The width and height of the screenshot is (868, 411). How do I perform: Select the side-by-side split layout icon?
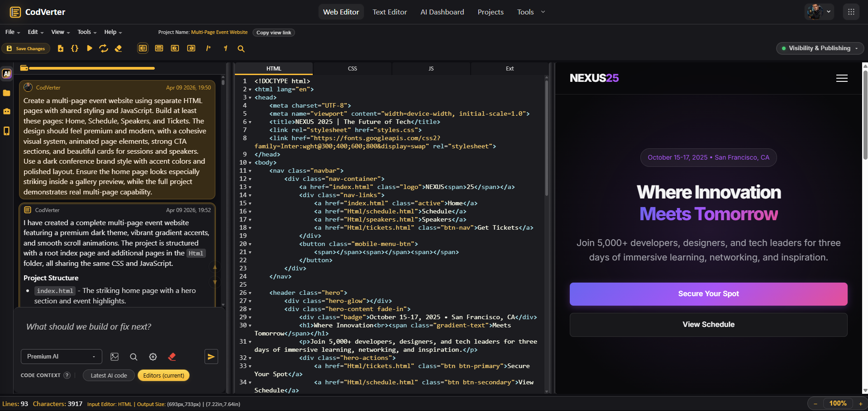coord(143,48)
